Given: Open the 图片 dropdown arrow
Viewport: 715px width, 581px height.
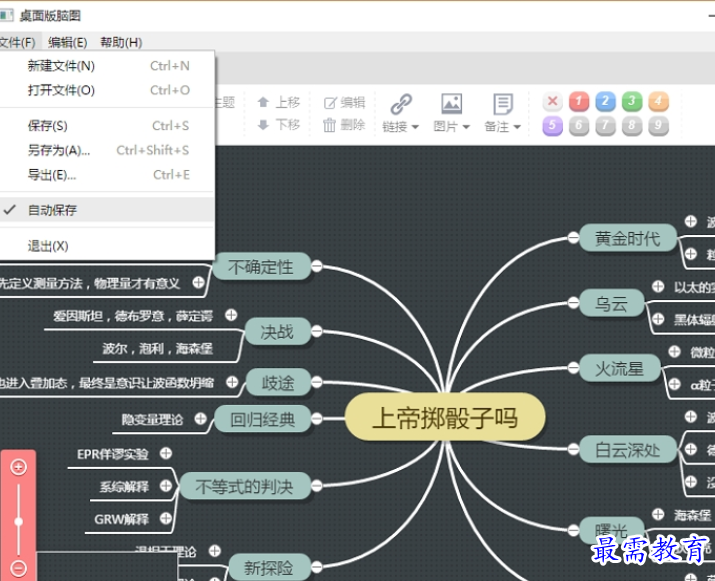Looking at the screenshot, I should pos(466,127).
